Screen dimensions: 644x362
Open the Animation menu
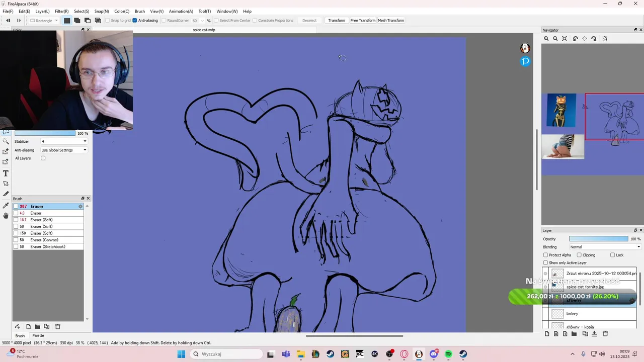point(181,11)
